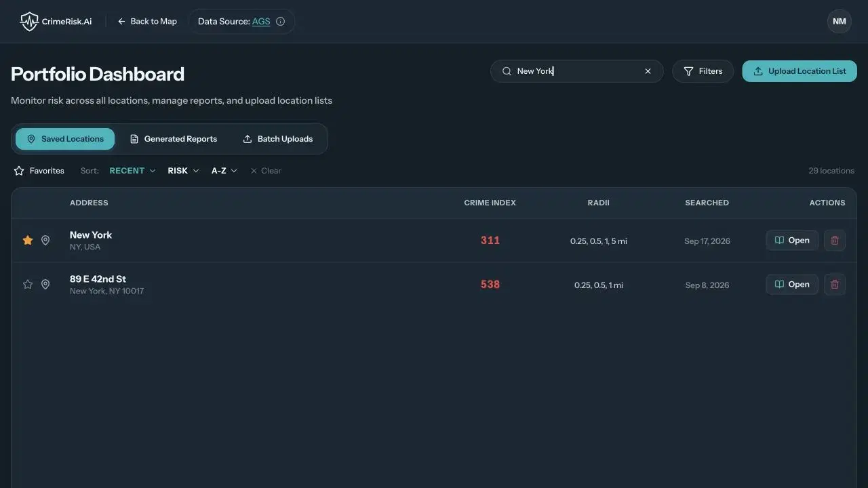Screen dimensions: 868x488
Task: Click map pin icon for 89 E 42nd St
Action: click(45, 285)
